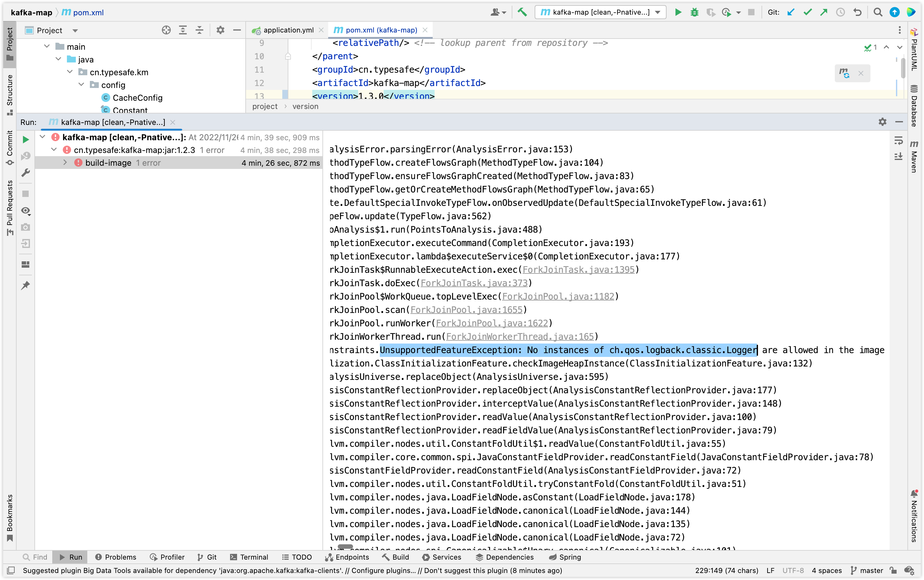Click the IDE update available icon
Image resolution: width=924 pixels, height=580 pixels.
[x=894, y=12]
